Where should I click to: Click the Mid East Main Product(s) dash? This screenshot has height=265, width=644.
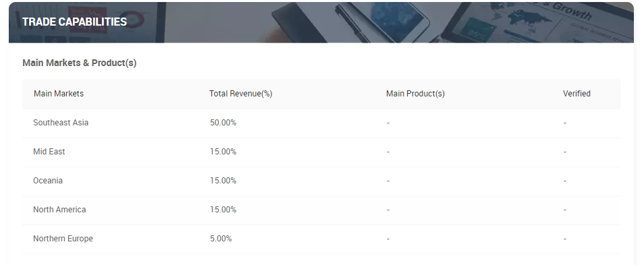[x=388, y=152]
